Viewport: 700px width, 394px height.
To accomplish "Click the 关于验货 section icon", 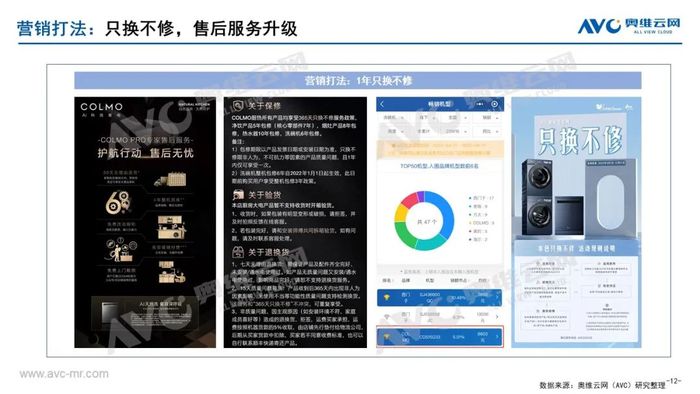I will pyautogui.click(x=238, y=195).
